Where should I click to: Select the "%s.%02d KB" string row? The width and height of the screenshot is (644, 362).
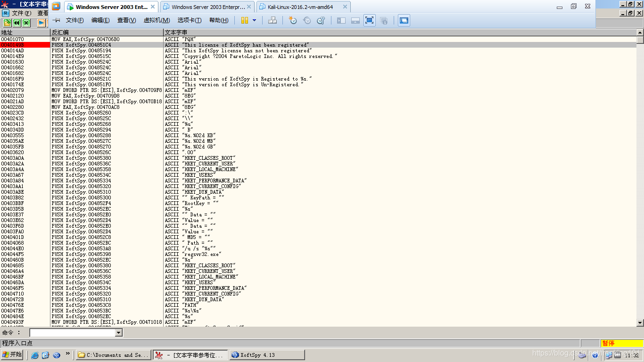point(318,135)
